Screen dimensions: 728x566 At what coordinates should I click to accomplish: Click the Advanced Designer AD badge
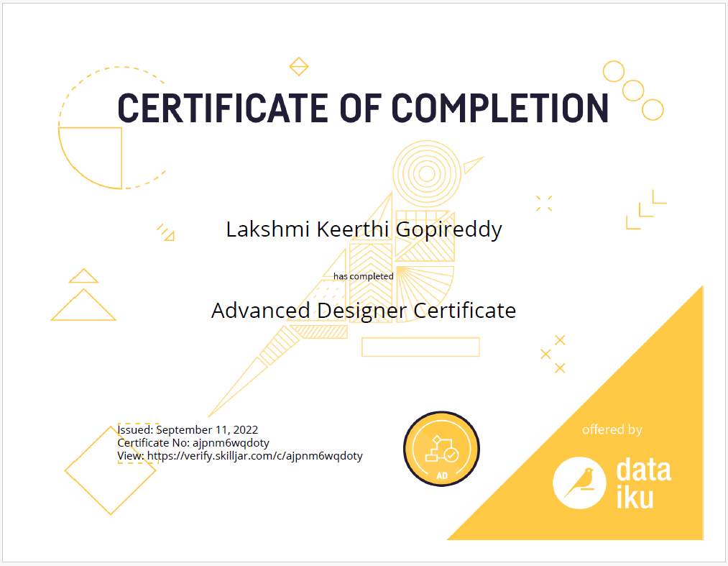click(441, 449)
